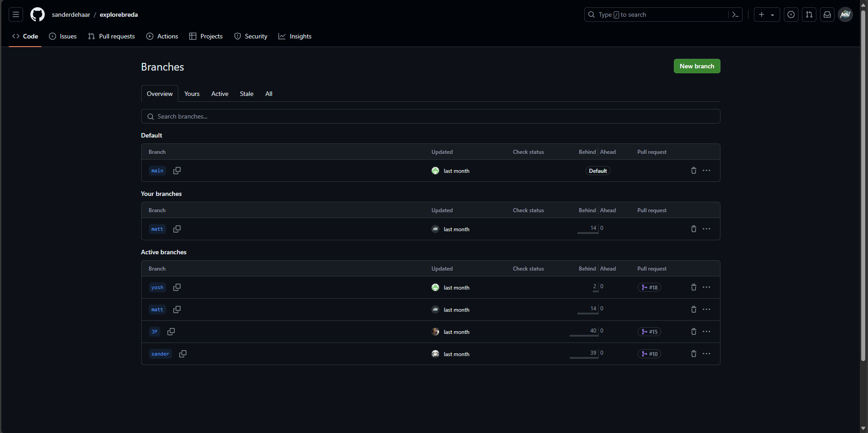Screen dimensions: 868x433
Task: Click the New branch button
Action: point(696,66)
